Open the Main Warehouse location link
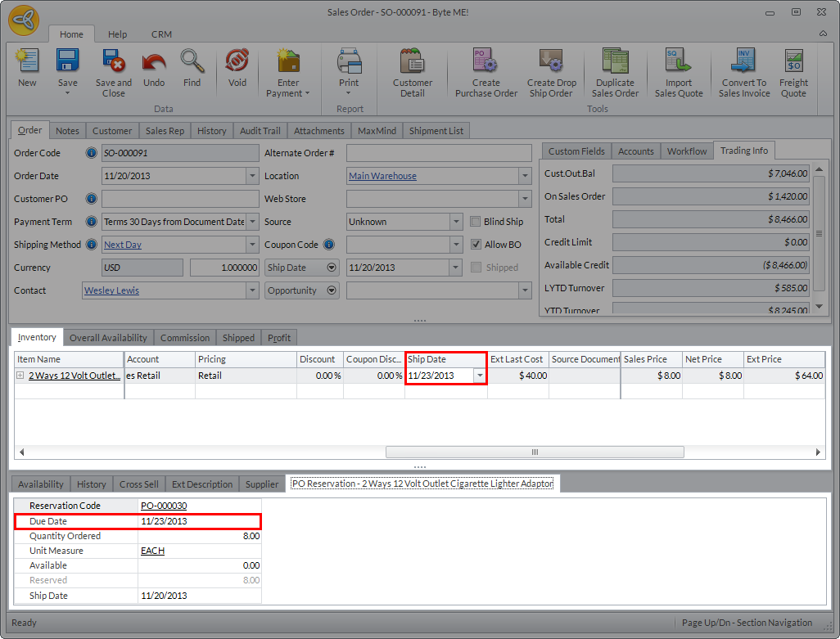 pos(382,176)
